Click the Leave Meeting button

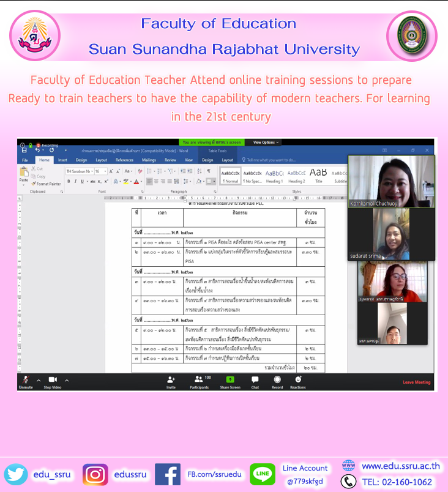coord(416,382)
